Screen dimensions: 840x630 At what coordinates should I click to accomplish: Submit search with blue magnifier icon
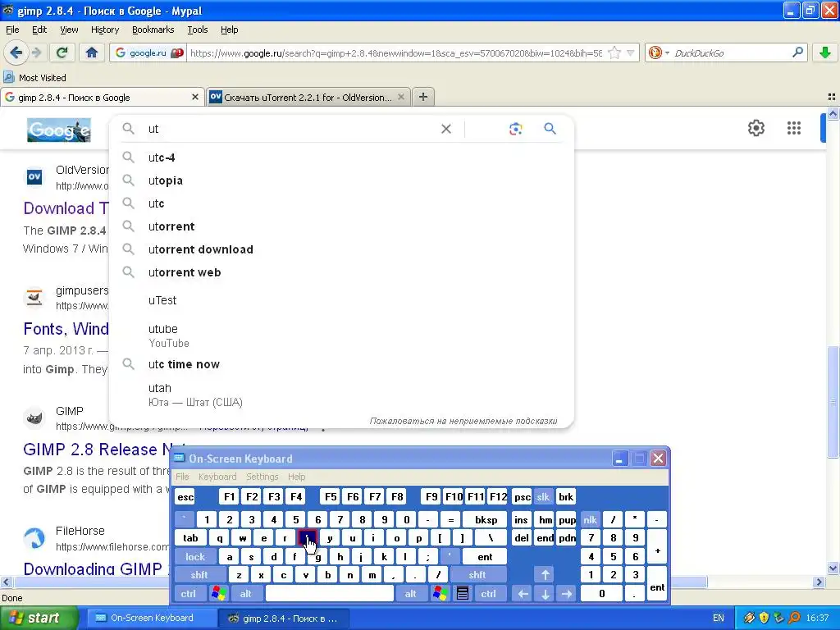pos(550,129)
